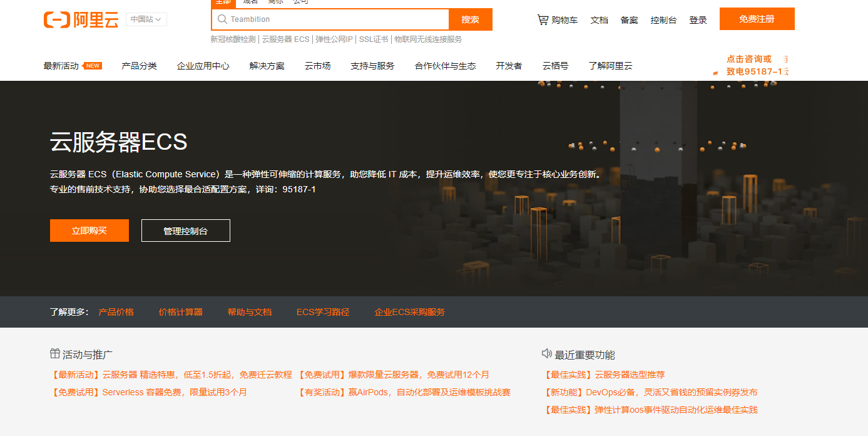The image size is (868, 436).
Task: Open 【免费试用】Serverless 容器免费 promotion
Action: click(149, 392)
